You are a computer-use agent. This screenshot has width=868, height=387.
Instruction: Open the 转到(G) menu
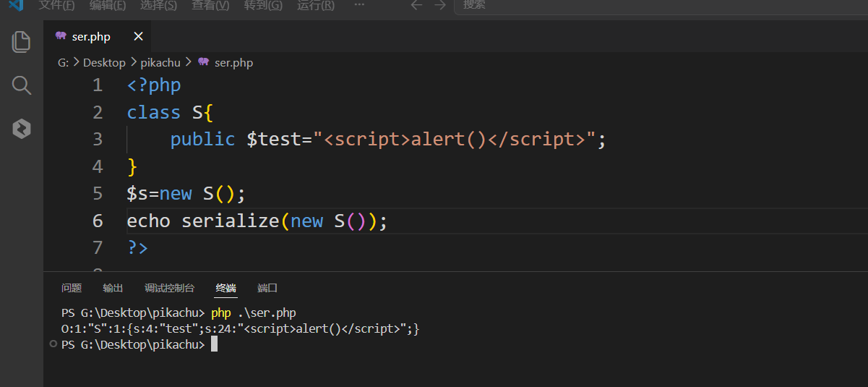pos(263,5)
